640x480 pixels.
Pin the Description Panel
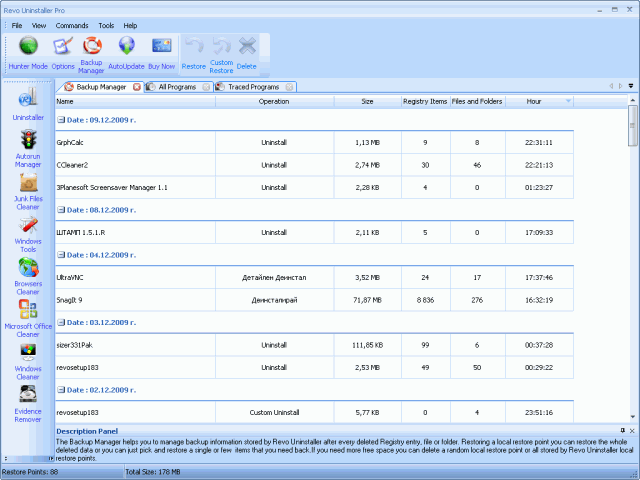tap(622, 431)
